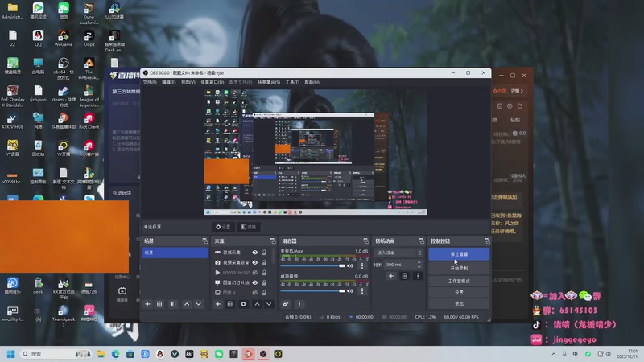Pop out the 场景 dock panel
Image resolution: width=644 pixels, height=362 pixels.
click(x=205, y=241)
